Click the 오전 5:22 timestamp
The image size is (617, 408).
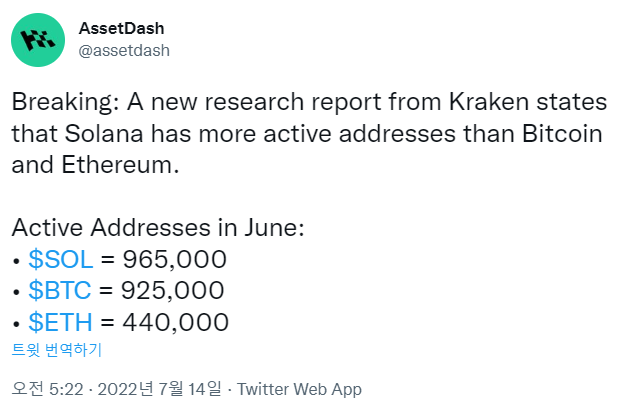click(48, 389)
